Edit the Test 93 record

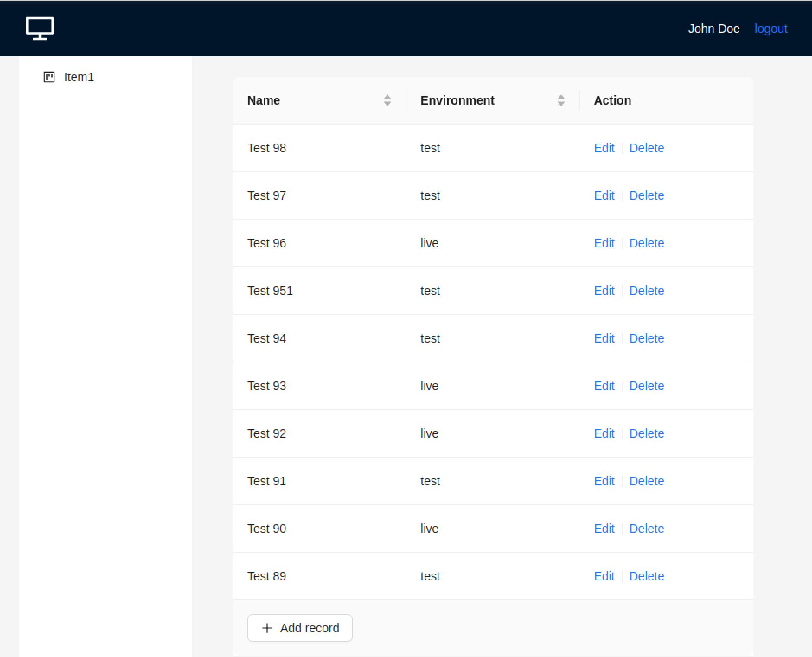[x=604, y=385]
